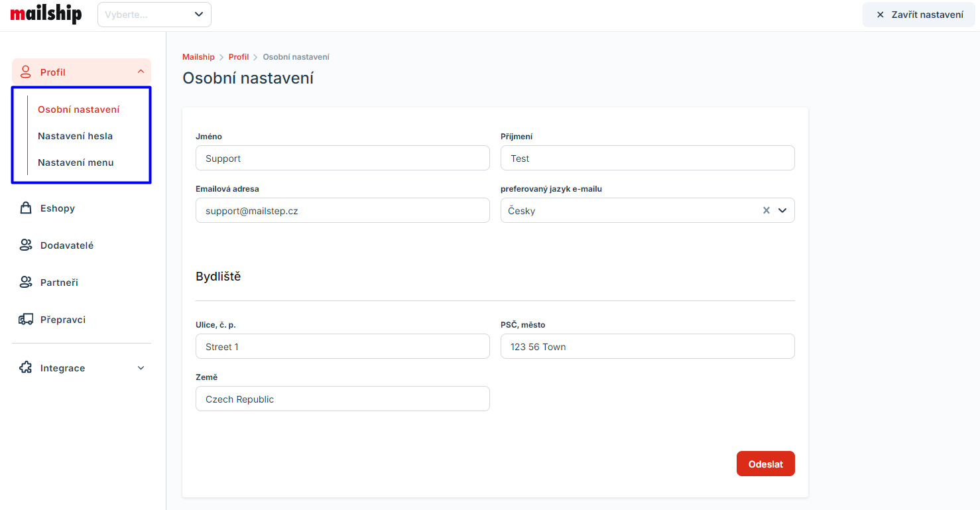Click the Partneři people icon
The width and height of the screenshot is (980, 510).
tap(26, 283)
